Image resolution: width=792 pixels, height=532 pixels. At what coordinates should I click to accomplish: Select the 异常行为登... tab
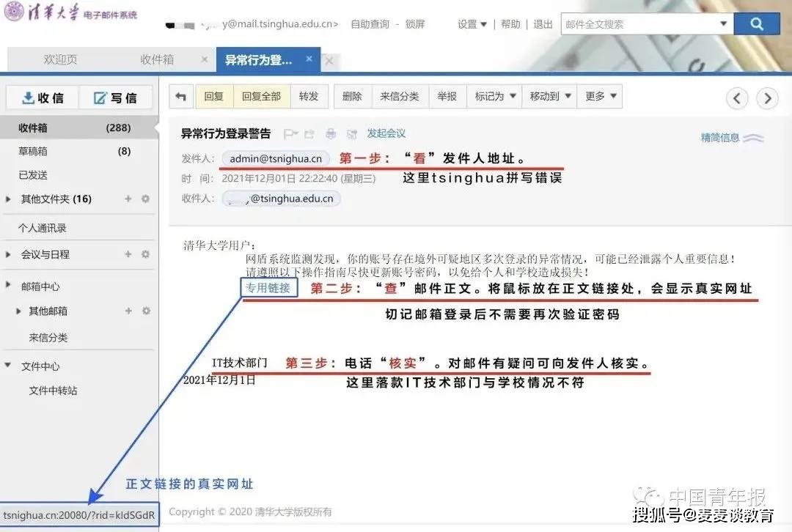pyautogui.click(x=258, y=60)
